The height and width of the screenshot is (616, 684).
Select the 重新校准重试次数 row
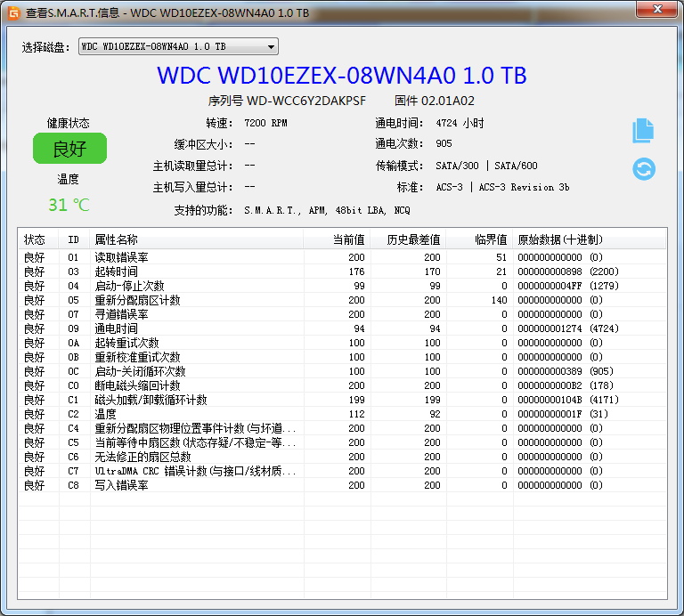coord(342,357)
